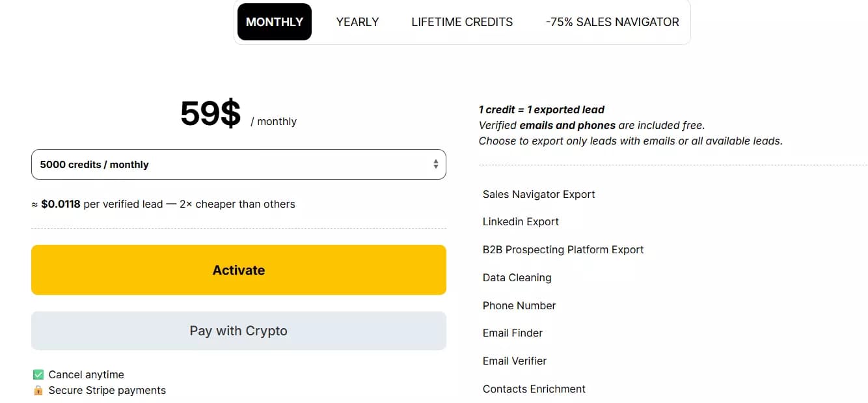868x403 pixels.
Task: Click the green checkmark next to Cancel anytime
Action: coord(38,374)
